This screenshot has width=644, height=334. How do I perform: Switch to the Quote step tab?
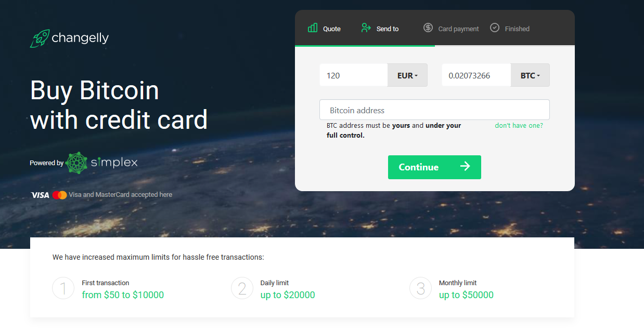pyautogui.click(x=324, y=28)
